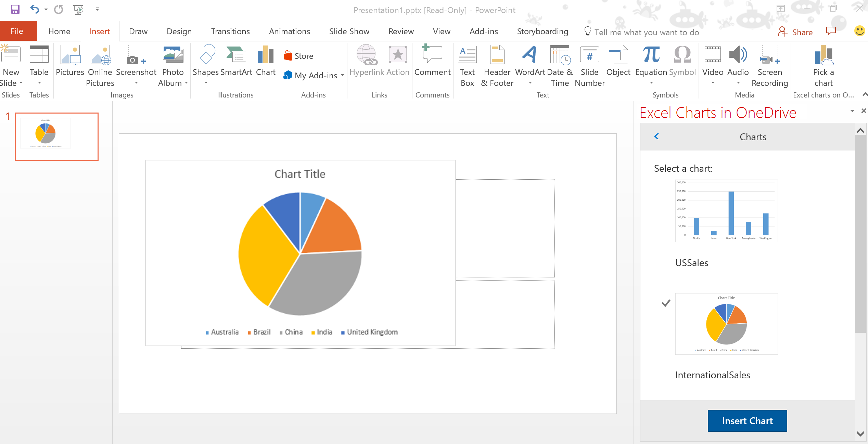
Task: Click the Insert Chart button in panel
Action: coord(748,421)
